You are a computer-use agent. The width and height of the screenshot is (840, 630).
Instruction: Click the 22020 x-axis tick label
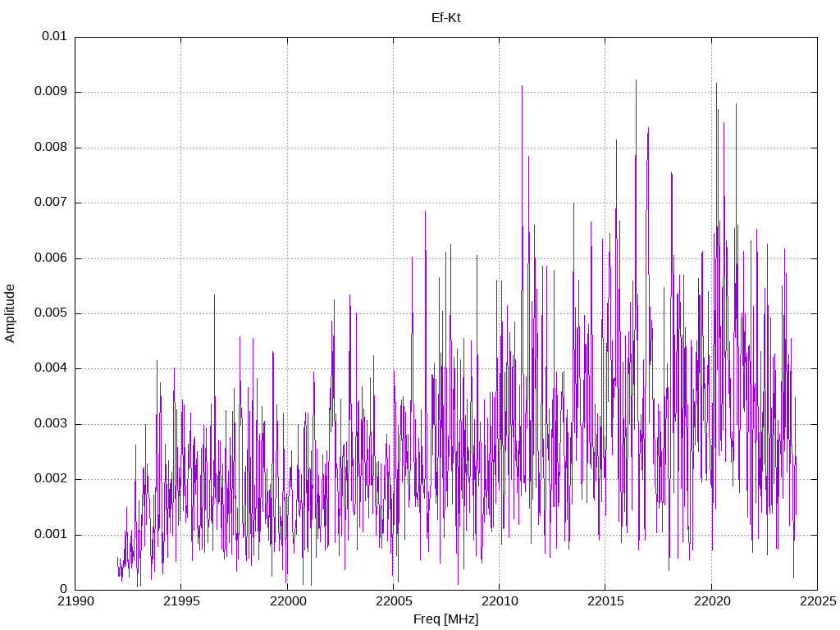click(711, 601)
